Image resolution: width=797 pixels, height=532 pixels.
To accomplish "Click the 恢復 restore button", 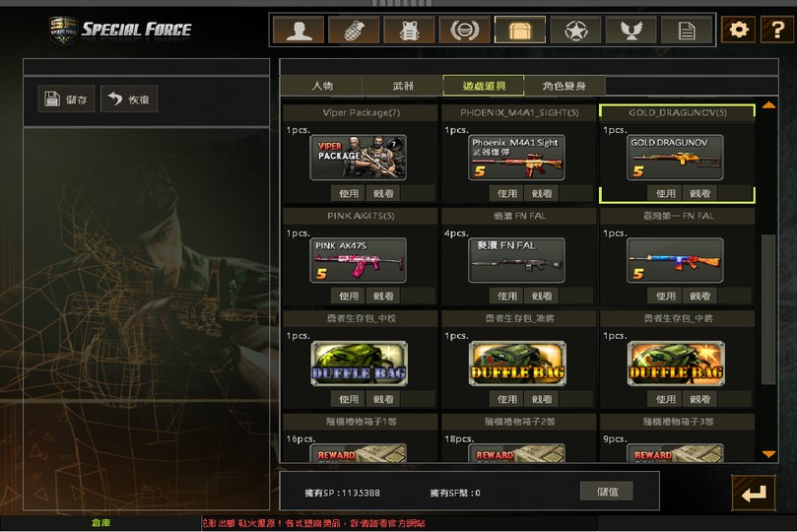I will tap(129, 99).
